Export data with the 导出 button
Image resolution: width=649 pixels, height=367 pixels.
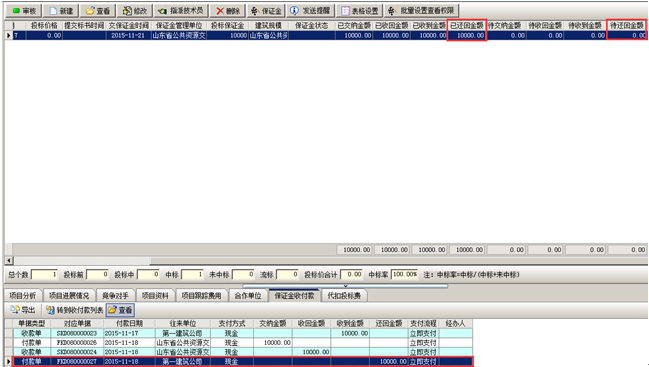click(x=23, y=310)
